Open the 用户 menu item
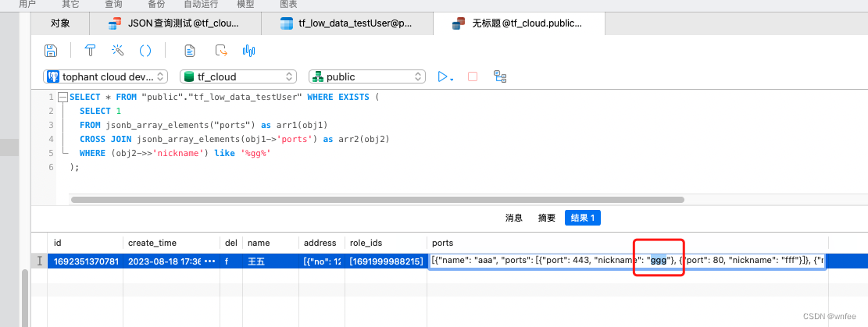This screenshot has width=868, height=327. pyautogui.click(x=27, y=5)
